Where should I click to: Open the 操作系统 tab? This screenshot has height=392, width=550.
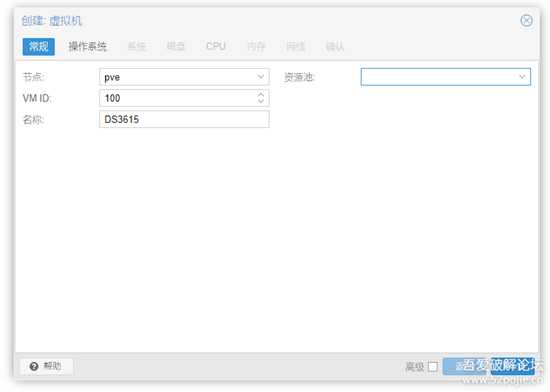point(88,46)
